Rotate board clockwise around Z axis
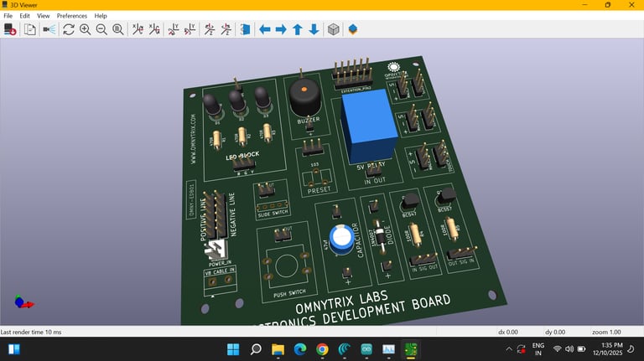 click(x=210, y=29)
